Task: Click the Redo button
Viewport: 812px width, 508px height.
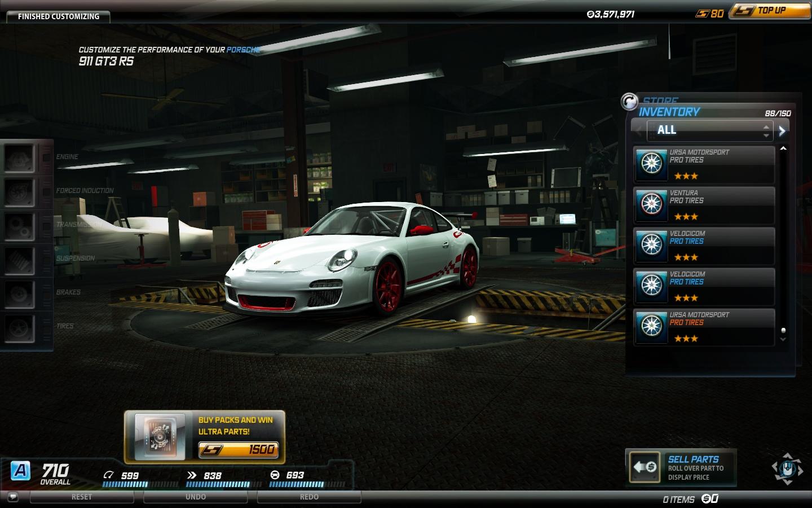Action: tap(309, 497)
